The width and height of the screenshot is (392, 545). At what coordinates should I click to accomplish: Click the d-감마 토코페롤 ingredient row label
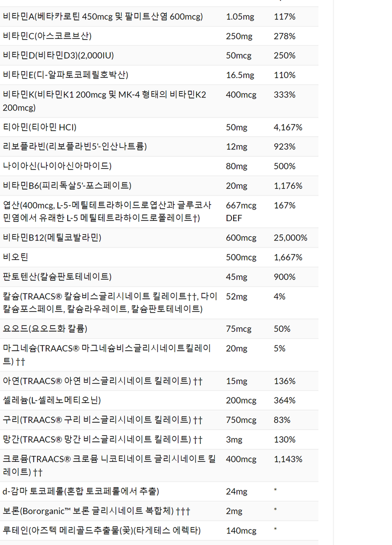(x=81, y=492)
